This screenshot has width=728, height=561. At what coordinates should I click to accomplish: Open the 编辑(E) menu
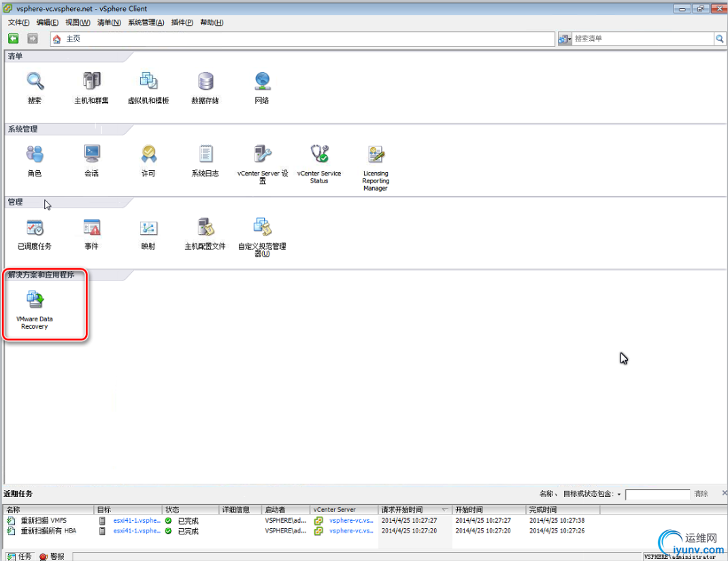48,22
